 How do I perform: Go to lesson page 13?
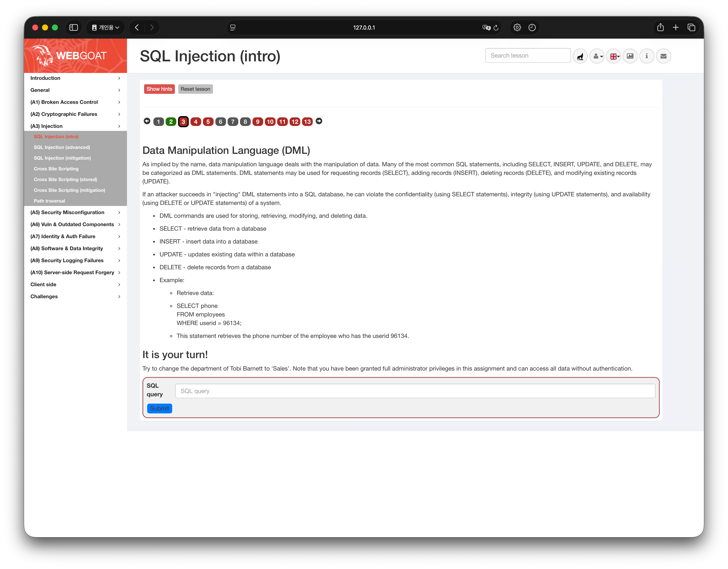click(307, 122)
